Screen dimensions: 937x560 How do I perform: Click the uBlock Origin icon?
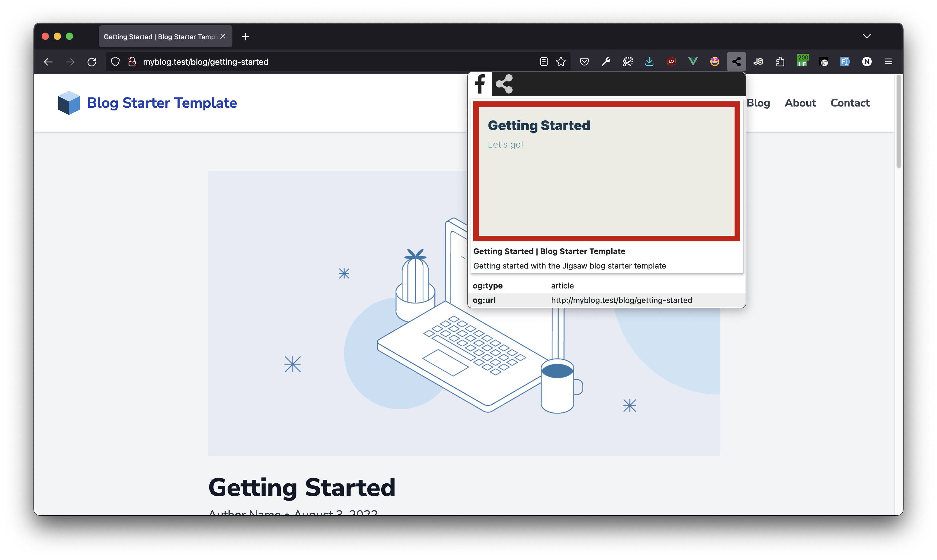[x=671, y=61]
